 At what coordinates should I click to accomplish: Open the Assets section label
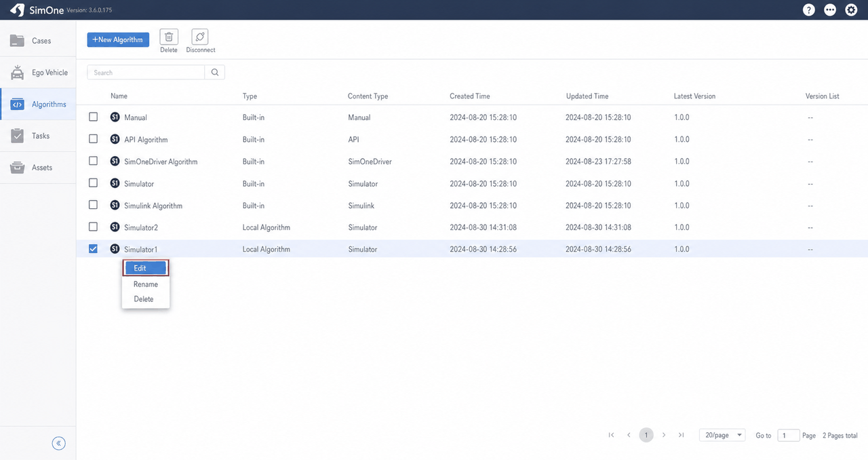[42, 168]
